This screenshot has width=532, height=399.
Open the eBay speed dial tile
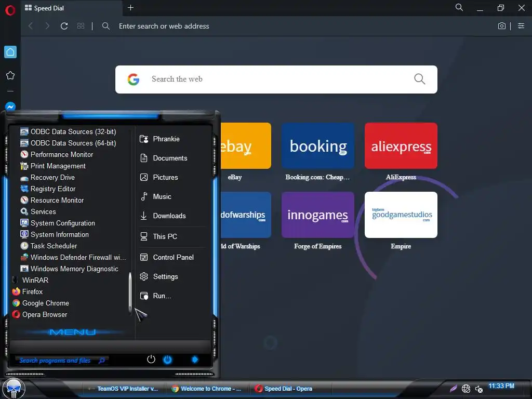(x=246, y=145)
